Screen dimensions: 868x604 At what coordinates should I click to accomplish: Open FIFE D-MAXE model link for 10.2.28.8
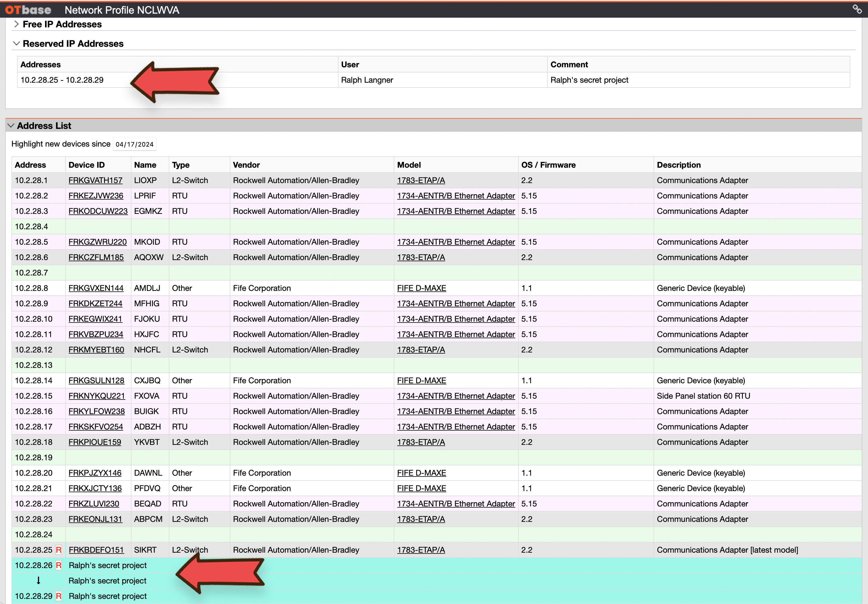pyautogui.click(x=421, y=288)
